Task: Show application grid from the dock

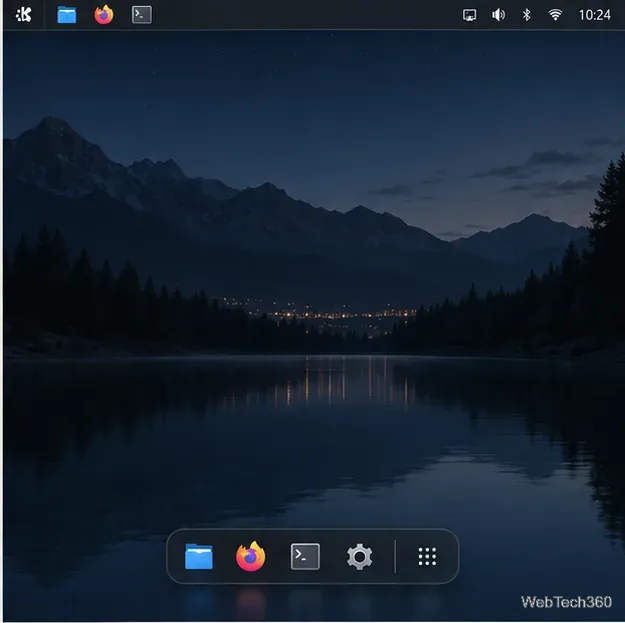Action: coord(427,556)
